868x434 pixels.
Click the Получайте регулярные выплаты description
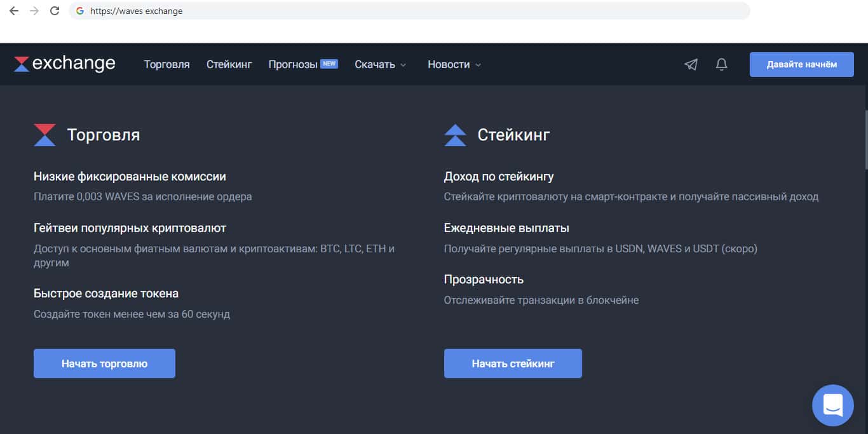click(x=600, y=248)
